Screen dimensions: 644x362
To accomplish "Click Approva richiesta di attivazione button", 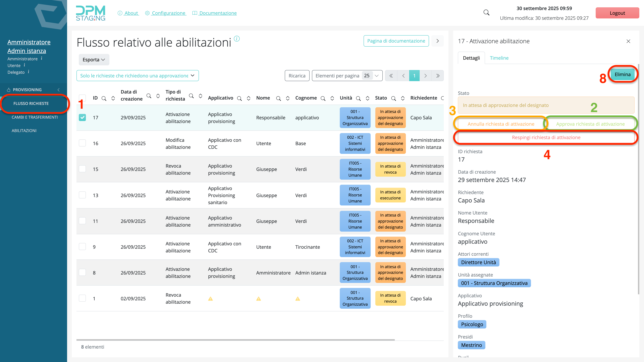I will click(x=590, y=124).
